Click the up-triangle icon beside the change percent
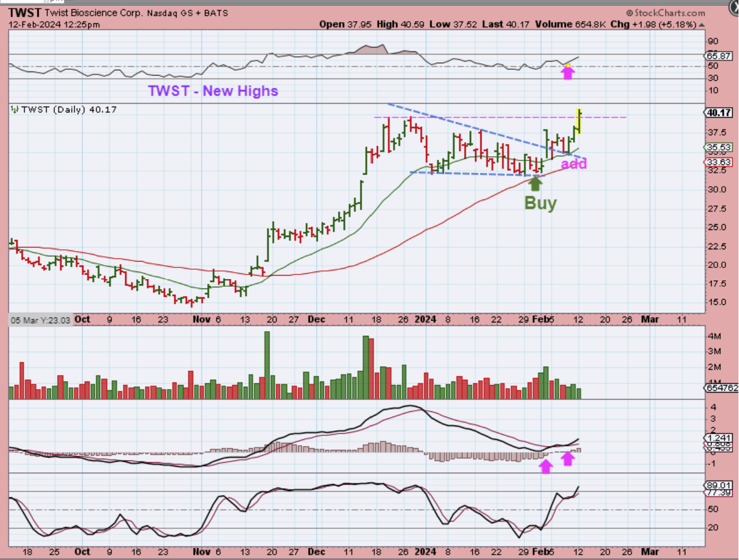The height and width of the screenshot is (560, 739). coord(702,25)
